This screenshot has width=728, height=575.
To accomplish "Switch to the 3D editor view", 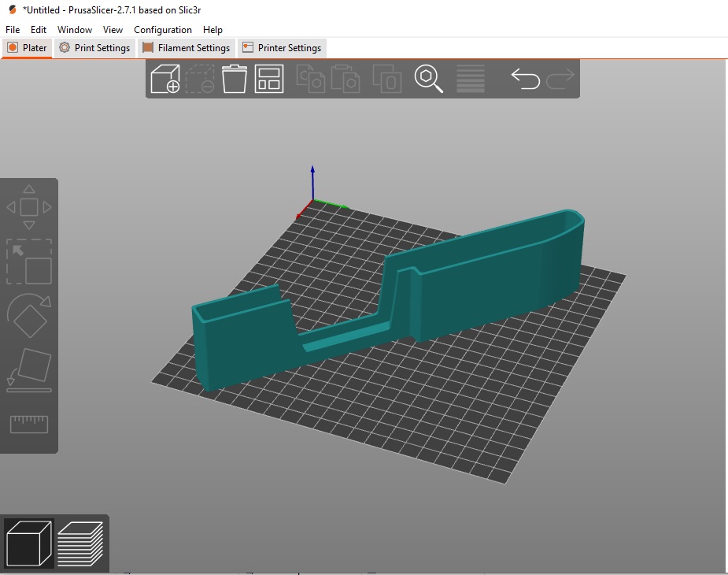I will pos(29,544).
